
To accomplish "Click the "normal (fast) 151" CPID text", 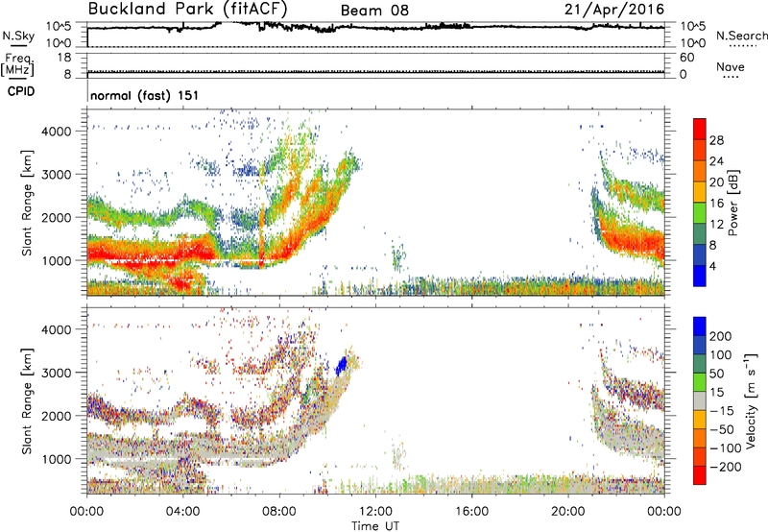I will click(x=145, y=95).
